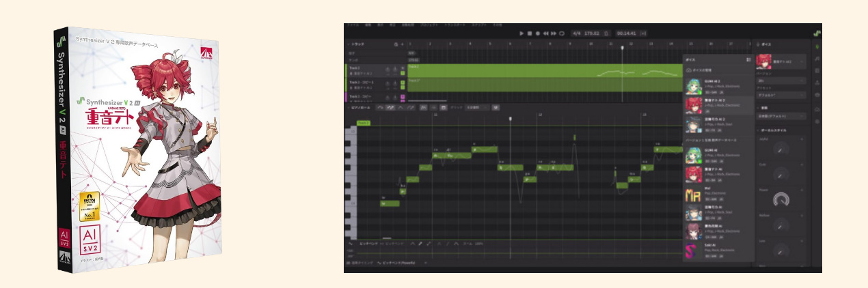This screenshot has height=288, width=868.
Task: Click the fast-forward transport icon
Action: tap(553, 33)
